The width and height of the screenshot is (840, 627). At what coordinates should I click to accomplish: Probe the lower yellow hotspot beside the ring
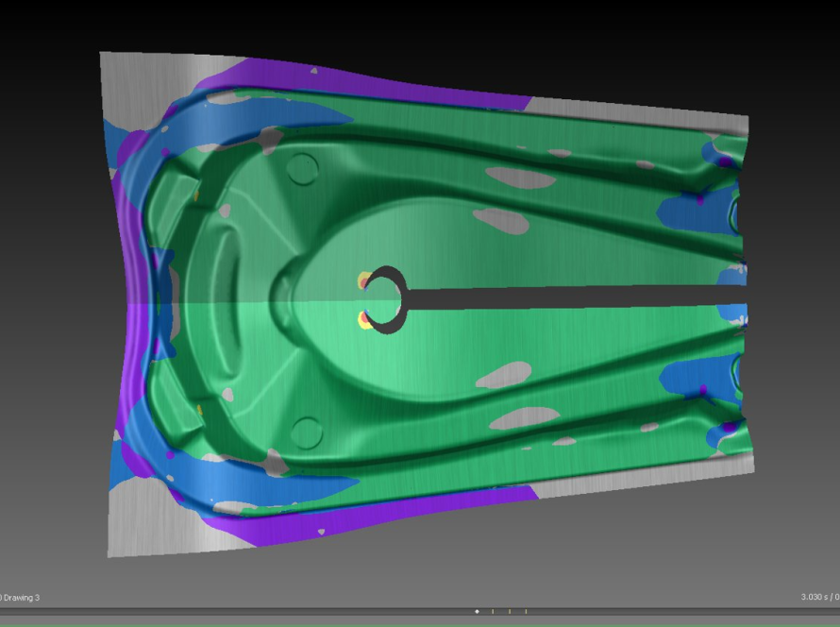(363, 322)
